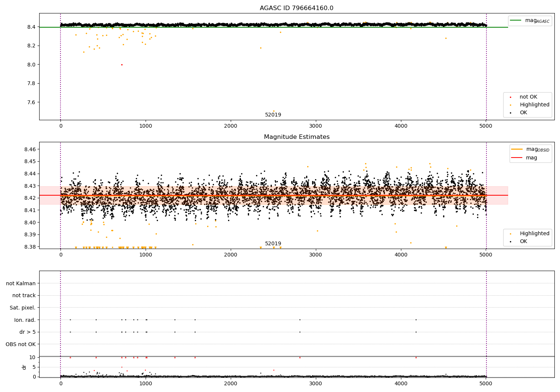Click the rotated 'dr' y-axis label
Screen dimensions: 560x392
(x=24, y=367)
